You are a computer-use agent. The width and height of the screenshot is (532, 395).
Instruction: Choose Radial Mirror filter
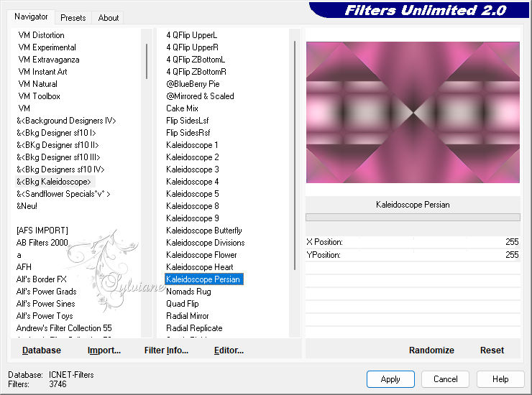point(188,316)
